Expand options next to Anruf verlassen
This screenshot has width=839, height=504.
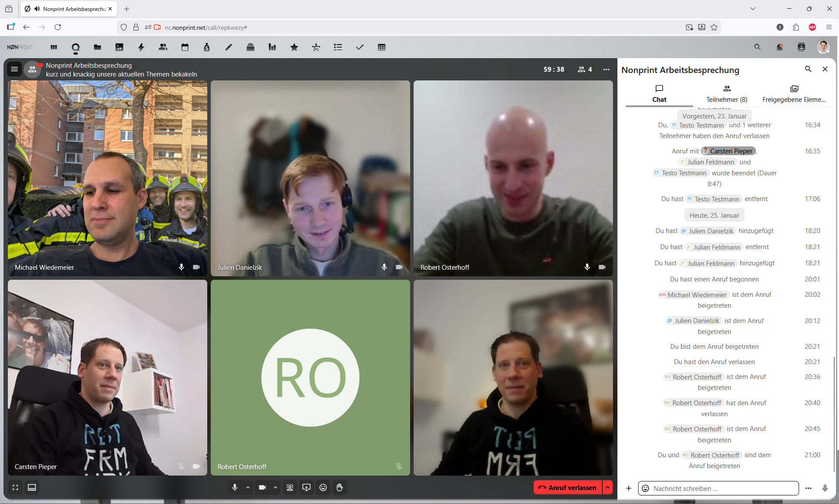(x=608, y=487)
